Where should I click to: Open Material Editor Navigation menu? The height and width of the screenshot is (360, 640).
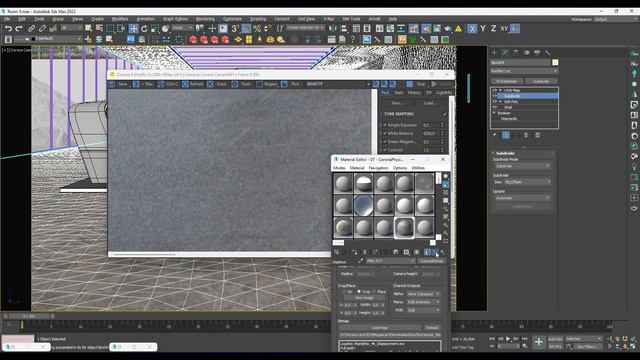tap(378, 168)
